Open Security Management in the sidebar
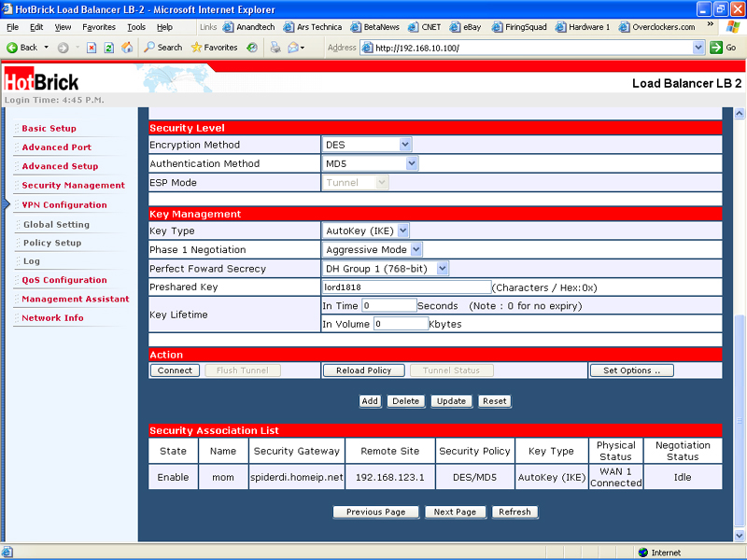 tap(74, 185)
